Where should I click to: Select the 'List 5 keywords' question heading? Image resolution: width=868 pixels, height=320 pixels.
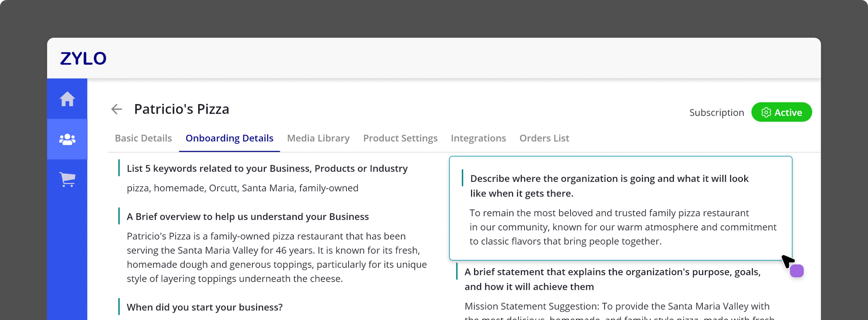pos(267,169)
